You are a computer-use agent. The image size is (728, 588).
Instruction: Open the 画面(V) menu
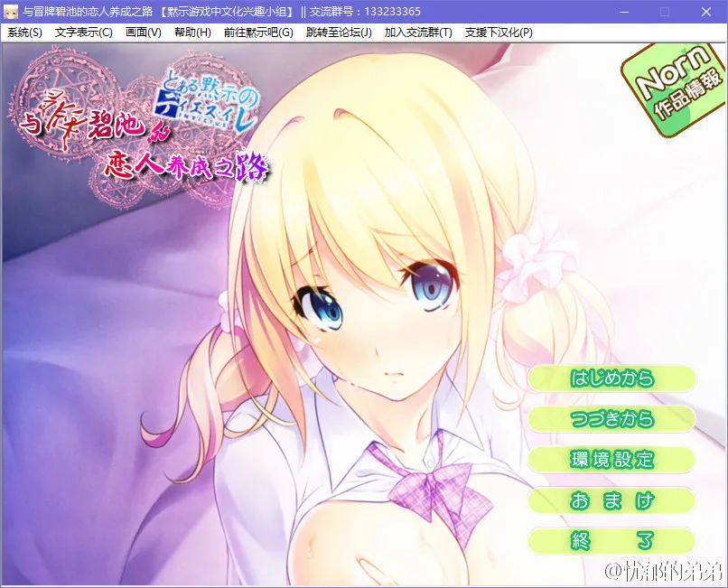tap(144, 33)
